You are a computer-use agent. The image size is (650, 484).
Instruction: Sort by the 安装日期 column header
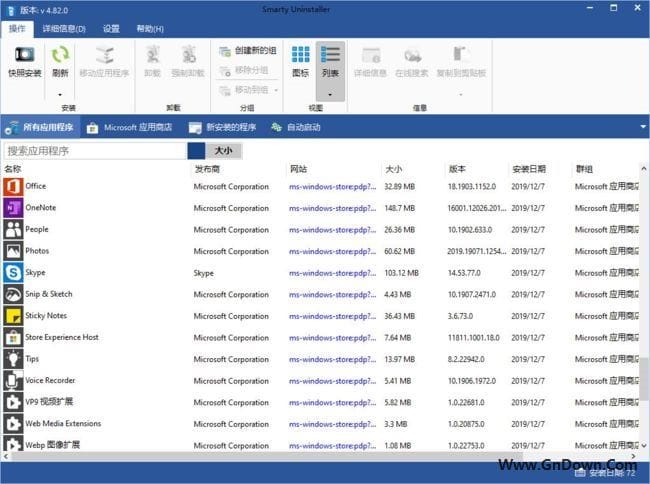(x=529, y=169)
